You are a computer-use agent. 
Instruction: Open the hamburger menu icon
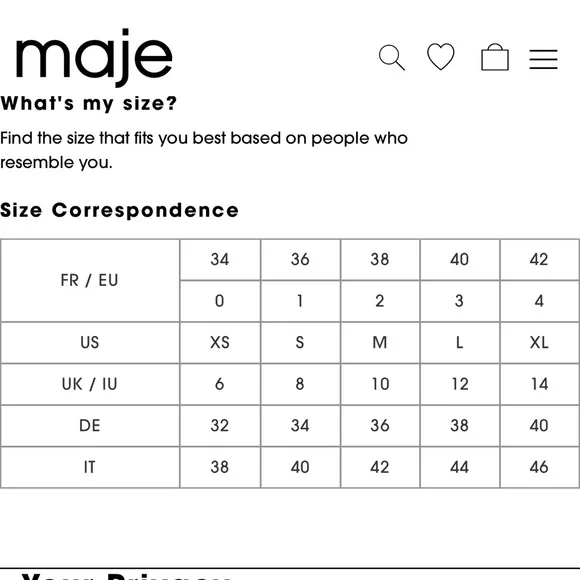[x=543, y=59]
